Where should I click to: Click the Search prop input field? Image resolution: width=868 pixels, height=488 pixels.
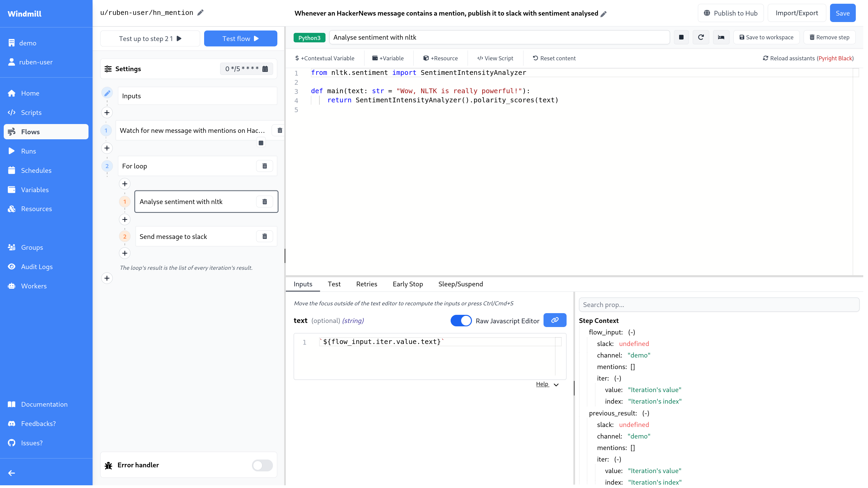tap(719, 305)
